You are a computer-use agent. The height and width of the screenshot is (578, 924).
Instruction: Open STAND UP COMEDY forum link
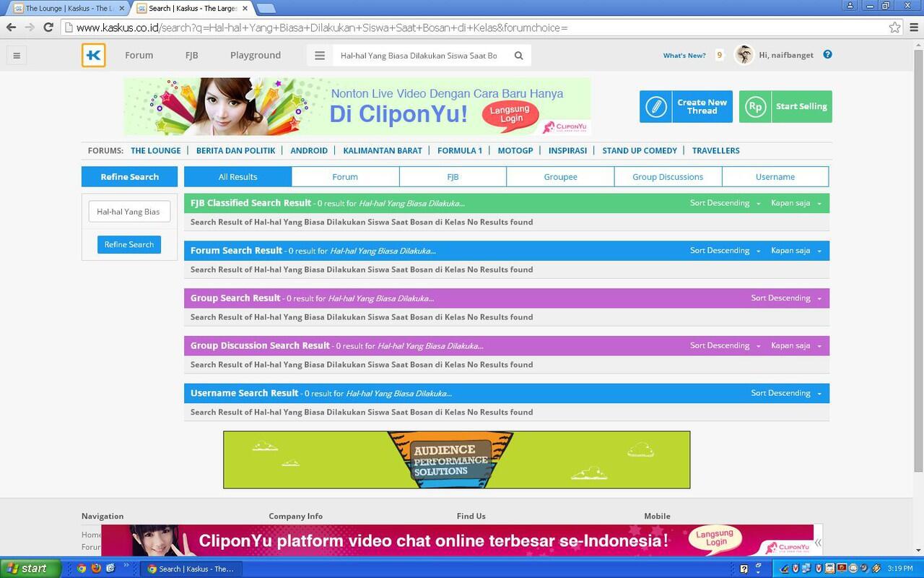640,151
